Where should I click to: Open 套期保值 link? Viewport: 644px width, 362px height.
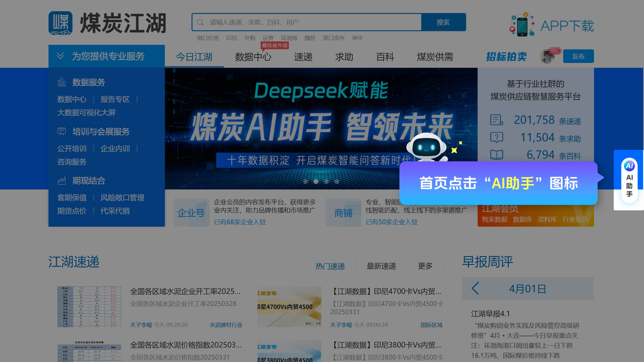pos(72,197)
